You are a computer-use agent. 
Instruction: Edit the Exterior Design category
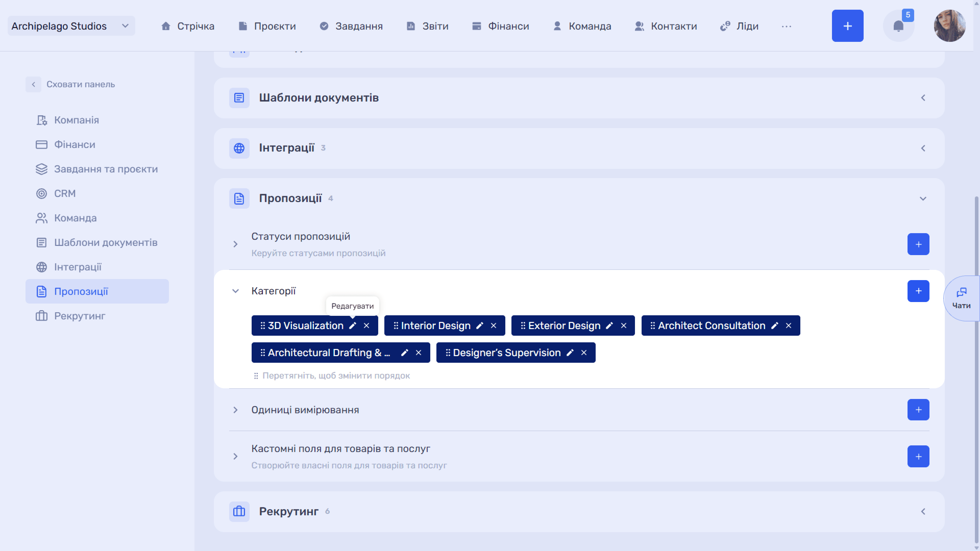(609, 325)
